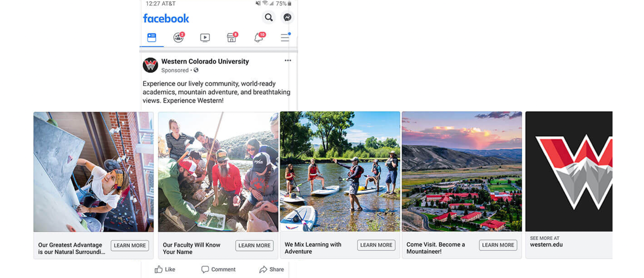Open post options three-dot menu
The image size is (644, 278).
[288, 60]
